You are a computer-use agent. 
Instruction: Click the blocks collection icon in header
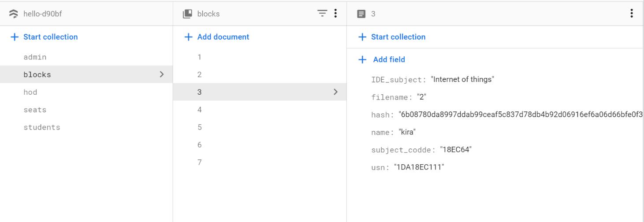[188, 14]
